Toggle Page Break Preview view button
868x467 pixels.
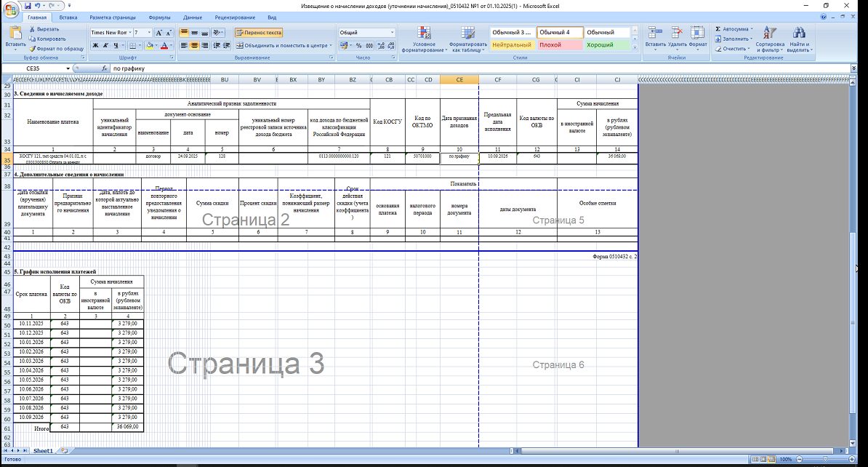tap(772, 459)
